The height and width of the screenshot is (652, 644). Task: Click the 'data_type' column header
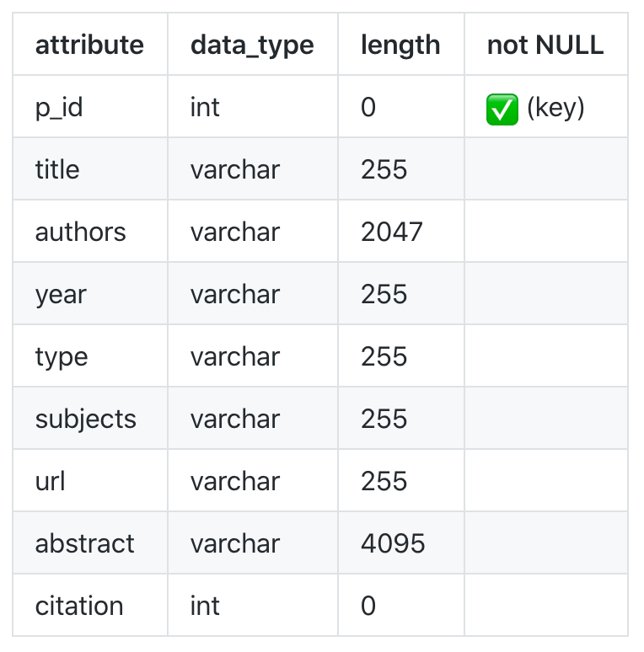tap(252, 45)
